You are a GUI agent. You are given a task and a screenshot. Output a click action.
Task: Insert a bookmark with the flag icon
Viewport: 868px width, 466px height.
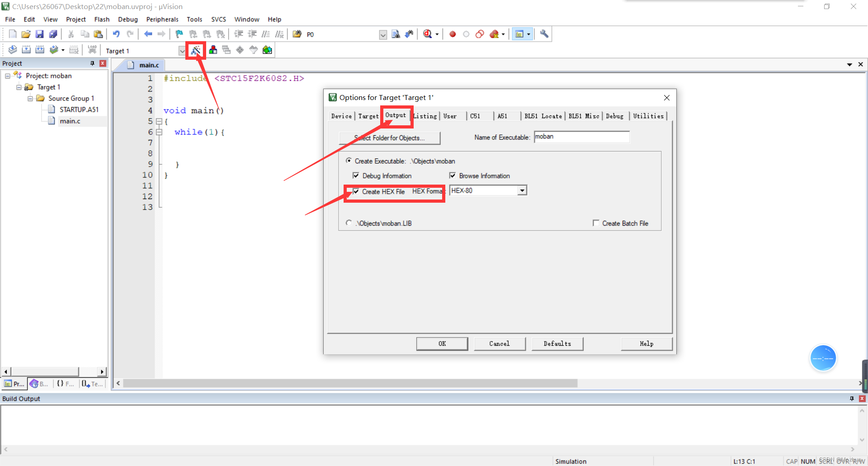point(179,34)
